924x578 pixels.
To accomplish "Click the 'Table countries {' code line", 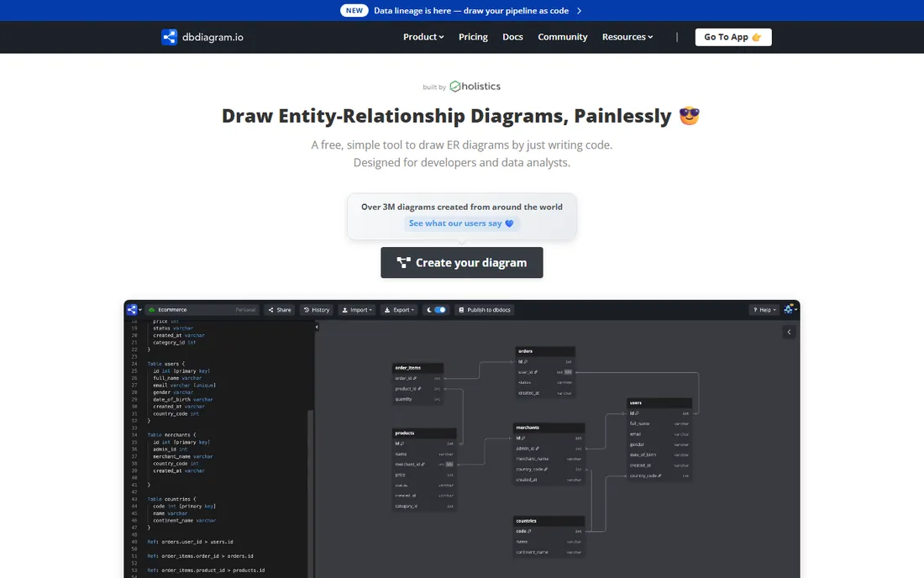I will (x=171, y=499).
